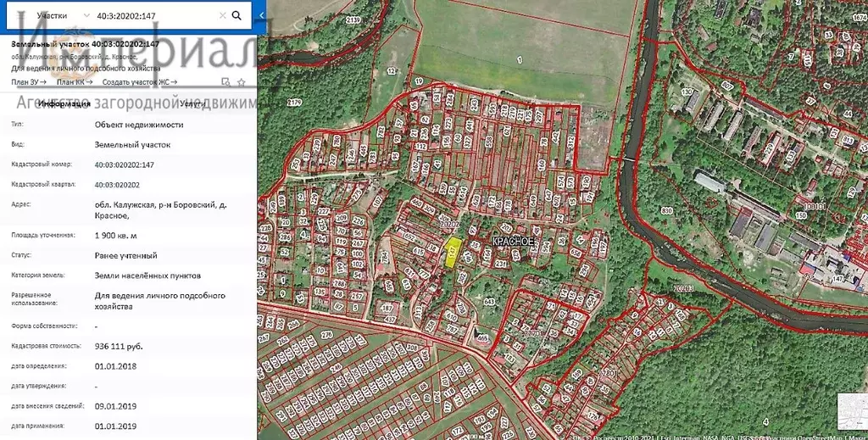Click the КРАСНОЕ village label on map
The height and width of the screenshot is (440, 868).
pyautogui.click(x=513, y=242)
